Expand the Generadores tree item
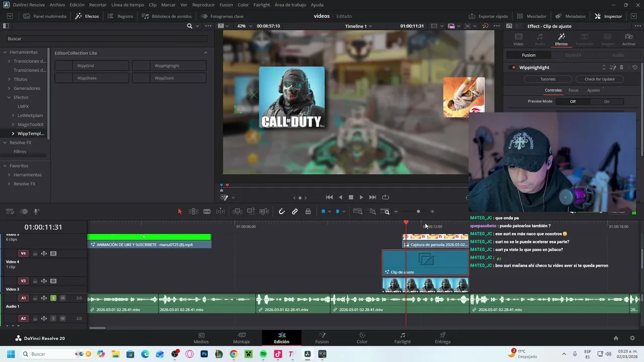 pos(9,88)
